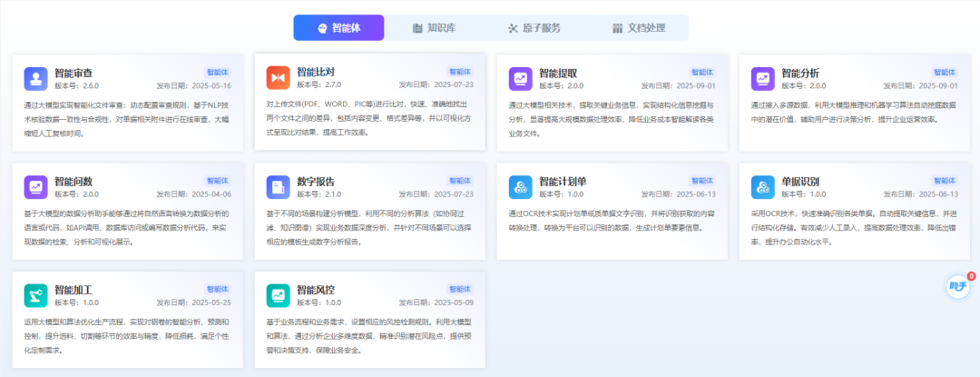Viewport: 980px width, 377px height.
Task: Click the 数字报告 document icon
Action: pyautogui.click(x=279, y=187)
